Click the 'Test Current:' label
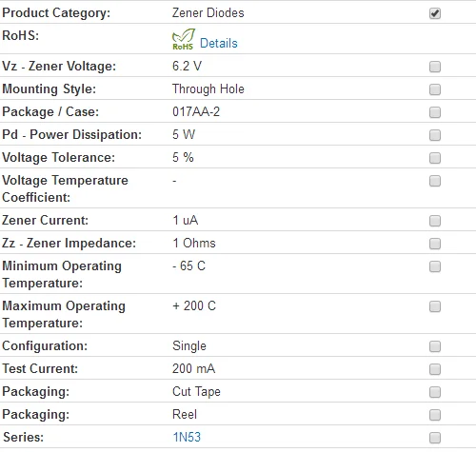Viewport: 476px width, 452px height. 40,368
